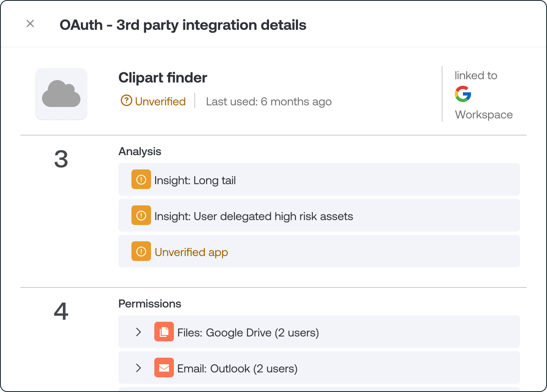Click the Analysis section heading
The height and width of the screenshot is (392, 547).
click(x=140, y=151)
